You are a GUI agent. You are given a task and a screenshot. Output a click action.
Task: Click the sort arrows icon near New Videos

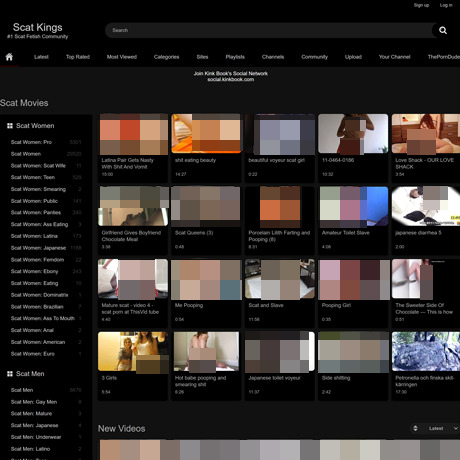[x=415, y=428]
